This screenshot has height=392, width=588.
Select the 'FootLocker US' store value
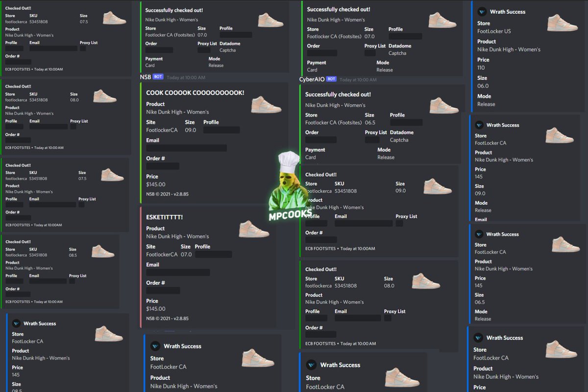[x=494, y=31]
